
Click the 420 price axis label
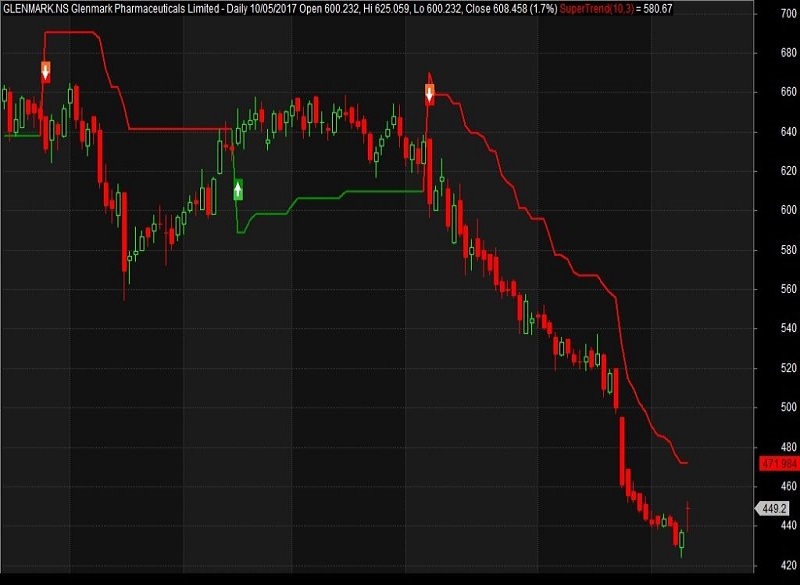pos(789,565)
